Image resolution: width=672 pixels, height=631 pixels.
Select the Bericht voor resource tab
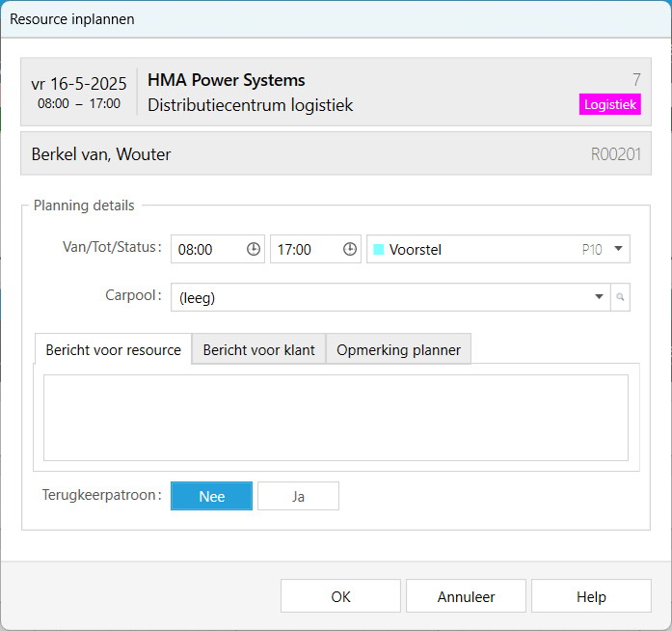113,350
